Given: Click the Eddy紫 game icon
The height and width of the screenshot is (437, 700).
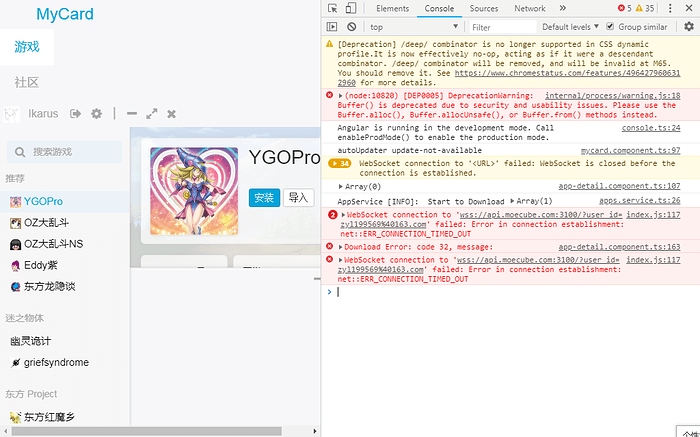Looking at the screenshot, I should pos(16,266).
